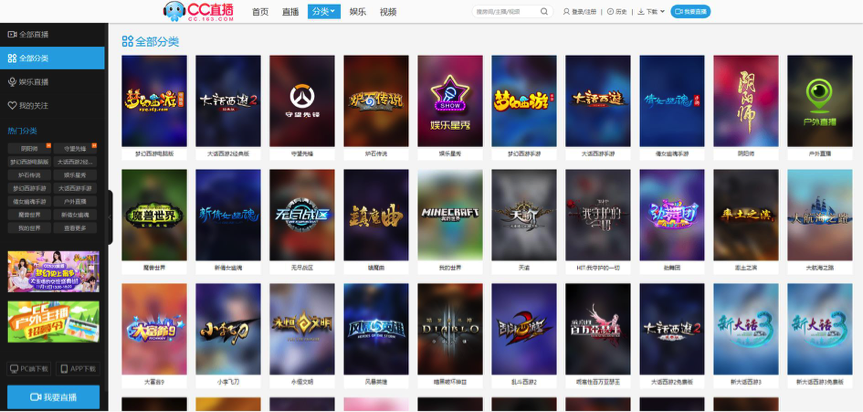Open the green 户外主播招募 banner ad
This screenshot has width=863, height=412.
point(53,322)
